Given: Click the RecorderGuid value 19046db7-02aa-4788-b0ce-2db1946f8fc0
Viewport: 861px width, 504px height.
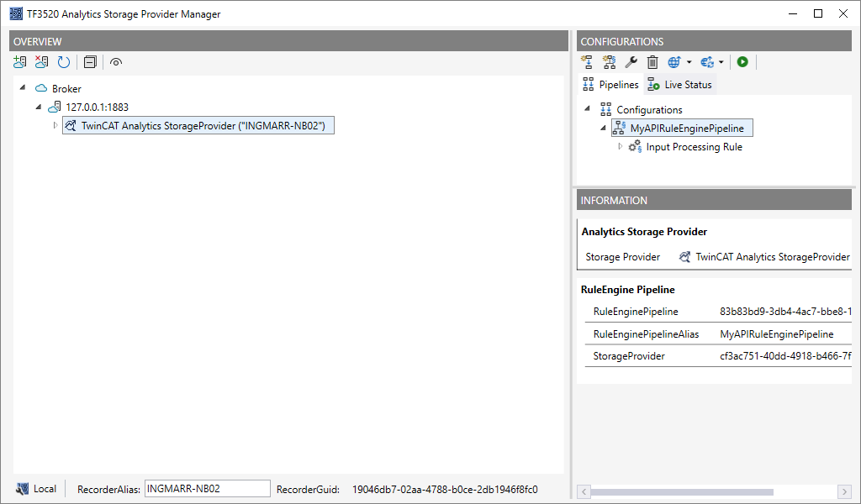Looking at the screenshot, I should [445, 489].
